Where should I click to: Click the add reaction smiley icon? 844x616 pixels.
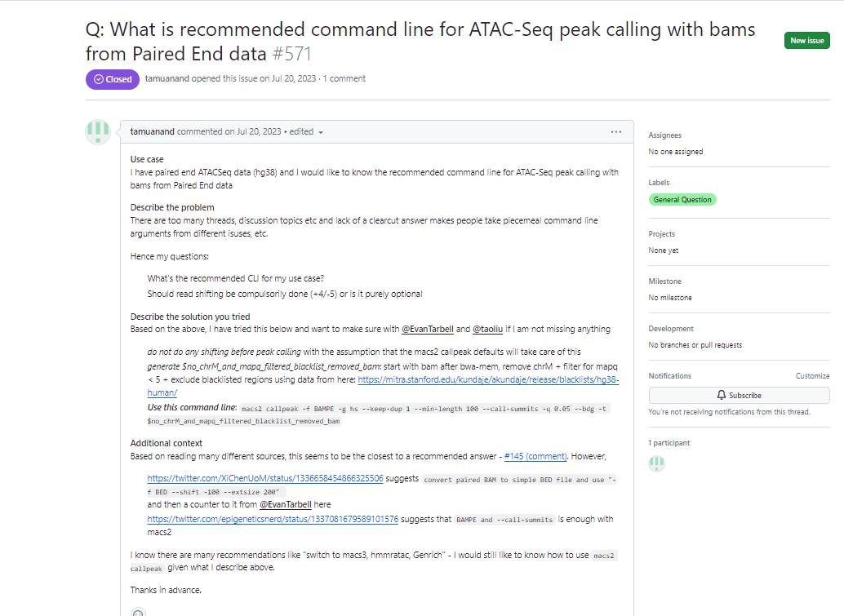point(138,612)
